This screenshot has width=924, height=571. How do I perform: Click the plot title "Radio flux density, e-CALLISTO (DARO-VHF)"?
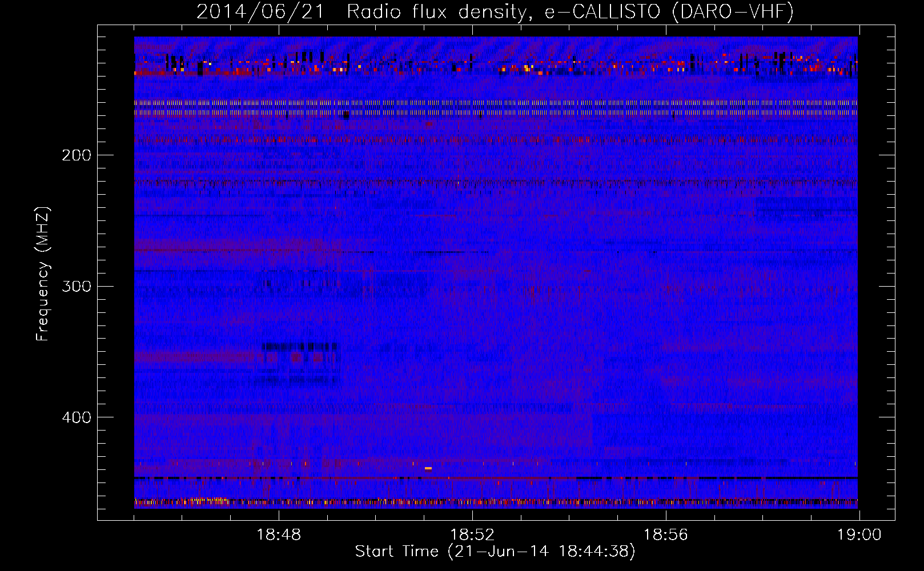tap(570, 11)
